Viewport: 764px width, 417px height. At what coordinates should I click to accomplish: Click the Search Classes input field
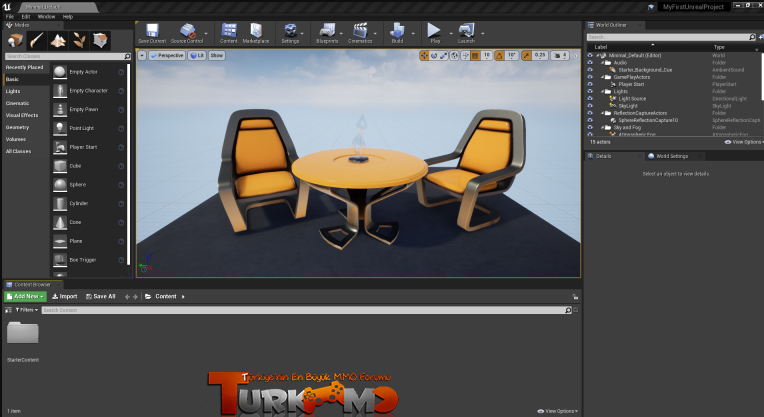coord(68,57)
